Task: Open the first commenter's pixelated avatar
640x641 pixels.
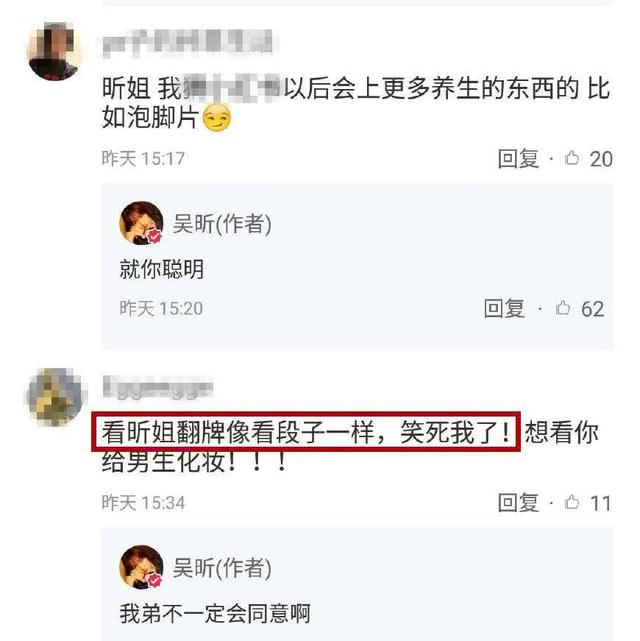Action: pyautogui.click(x=54, y=51)
